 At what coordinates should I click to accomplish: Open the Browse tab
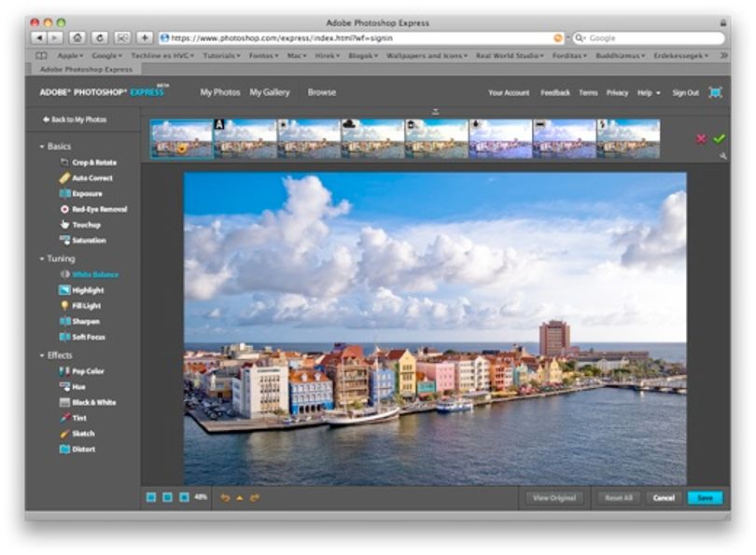pyautogui.click(x=322, y=92)
